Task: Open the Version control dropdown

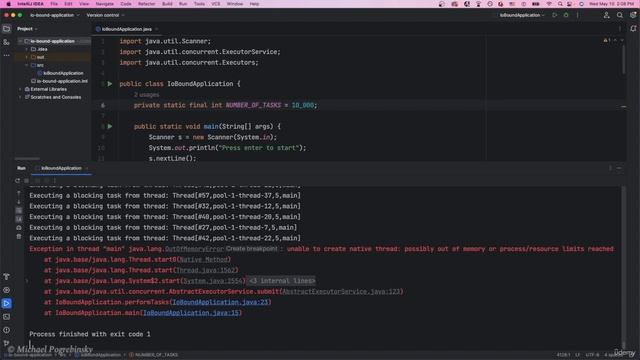Action: click(105, 15)
